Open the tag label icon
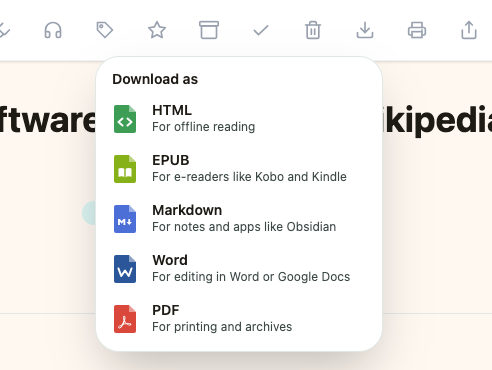This screenshot has height=370, width=492. [x=105, y=30]
